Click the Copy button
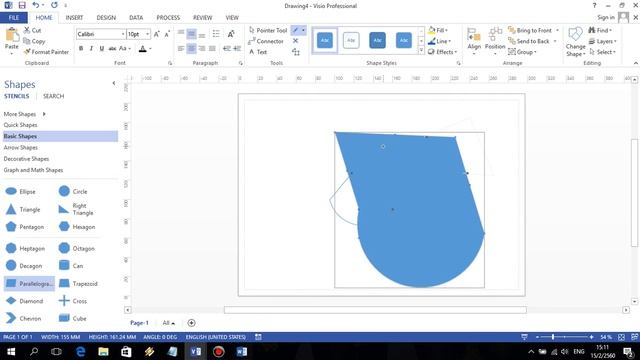This screenshot has height=360, width=640. [34, 41]
